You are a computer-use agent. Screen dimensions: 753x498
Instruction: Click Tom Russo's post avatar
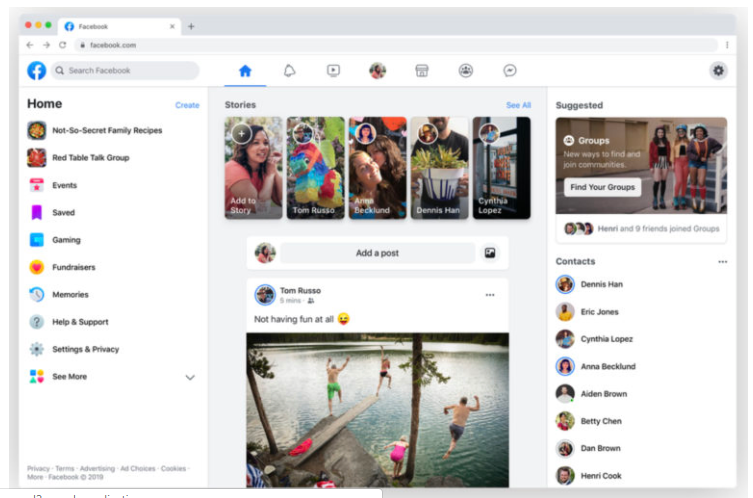[x=265, y=295]
